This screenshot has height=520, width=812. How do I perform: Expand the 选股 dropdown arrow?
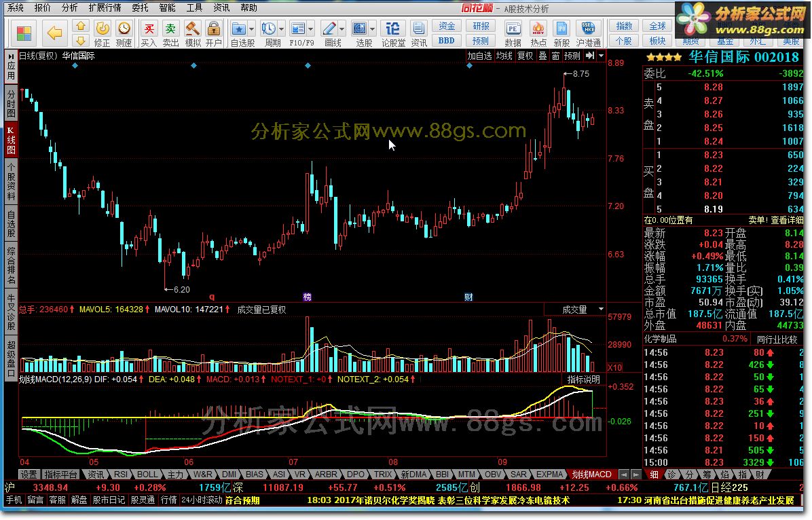point(372,29)
